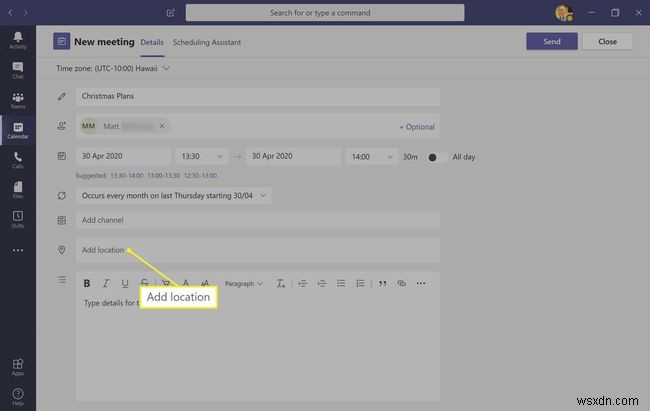This screenshot has height=411, width=650.
Task: Click the Add location field
Action: tap(258, 250)
